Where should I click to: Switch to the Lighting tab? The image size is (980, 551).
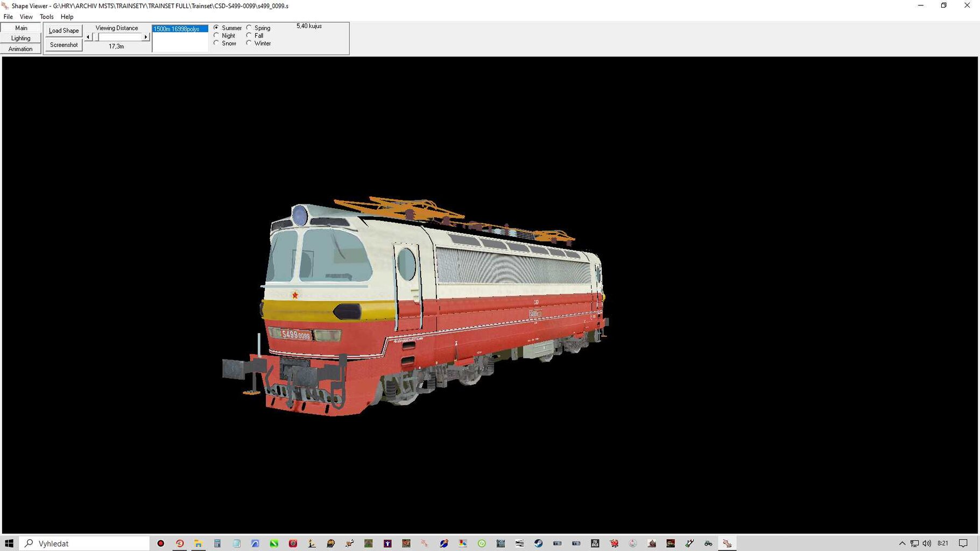pyautogui.click(x=20, y=38)
